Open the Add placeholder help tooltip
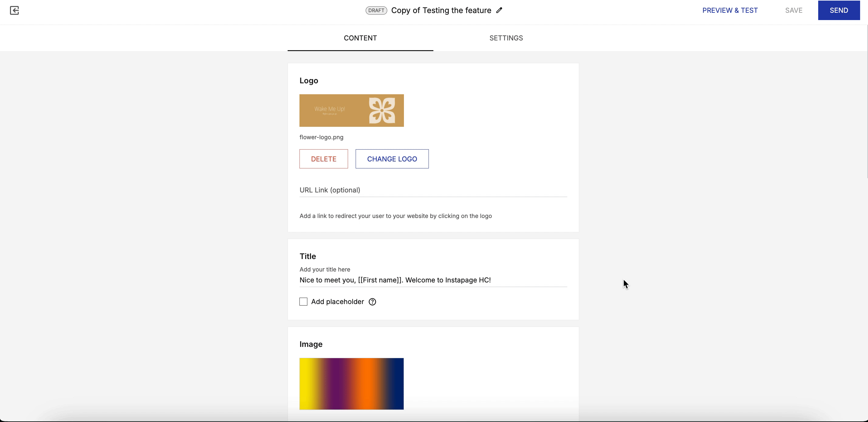Screen dimensions: 868x422 tap(372, 302)
